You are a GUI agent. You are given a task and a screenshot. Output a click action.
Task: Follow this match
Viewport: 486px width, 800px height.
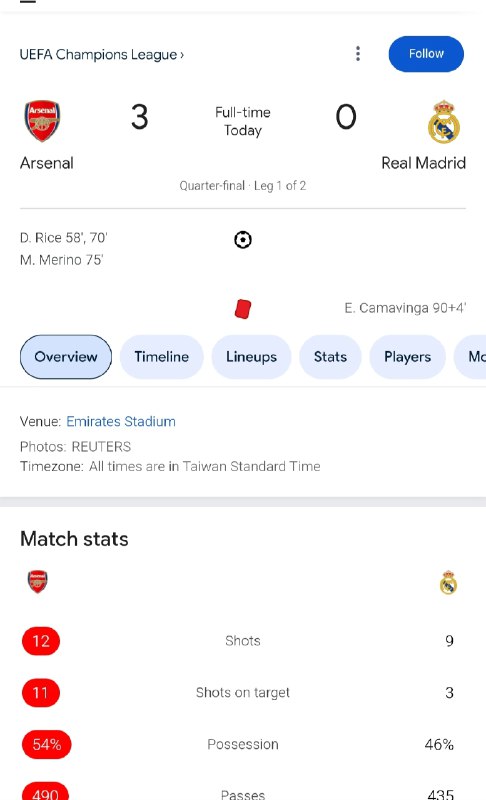point(426,54)
